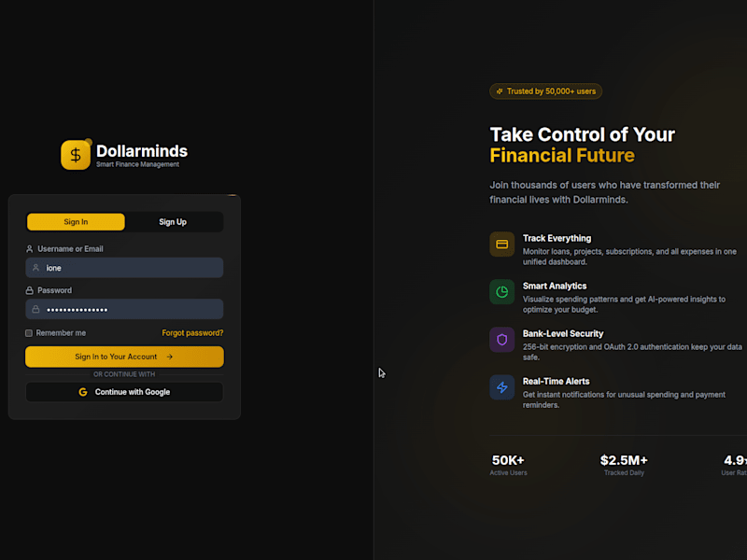Click the Financial Future heading text
Image resolution: width=747 pixels, height=560 pixels.
click(x=562, y=156)
